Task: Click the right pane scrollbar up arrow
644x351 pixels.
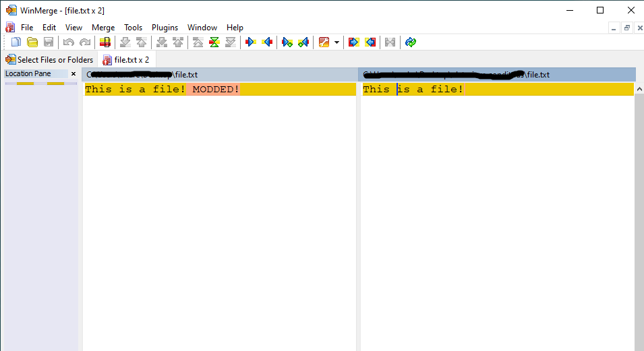Action: [639, 89]
